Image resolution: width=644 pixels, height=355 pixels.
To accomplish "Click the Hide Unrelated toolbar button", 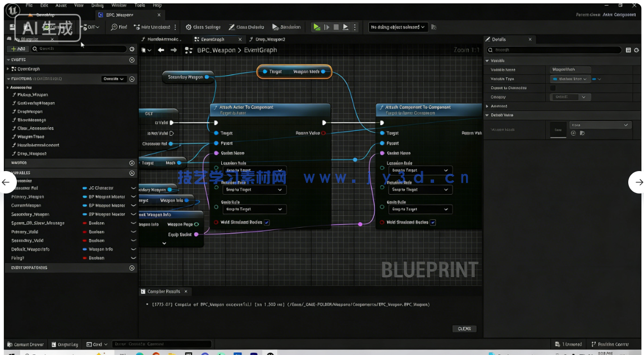I will (151, 27).
